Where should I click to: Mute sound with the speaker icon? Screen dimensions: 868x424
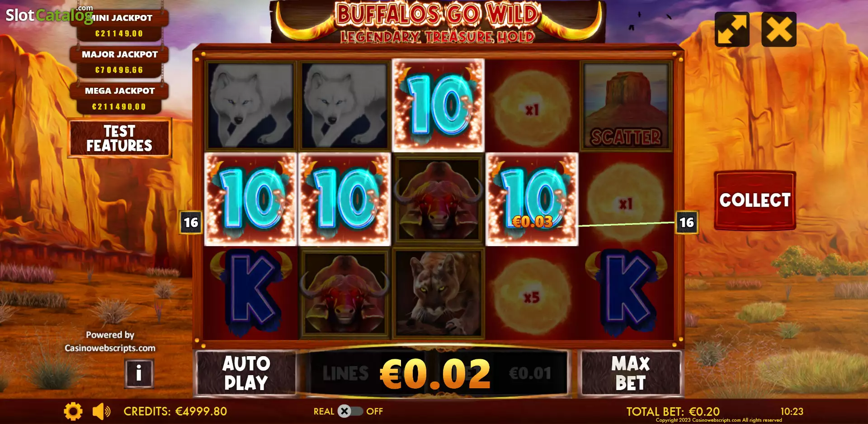pyautogui.click(x=101, y=411)
